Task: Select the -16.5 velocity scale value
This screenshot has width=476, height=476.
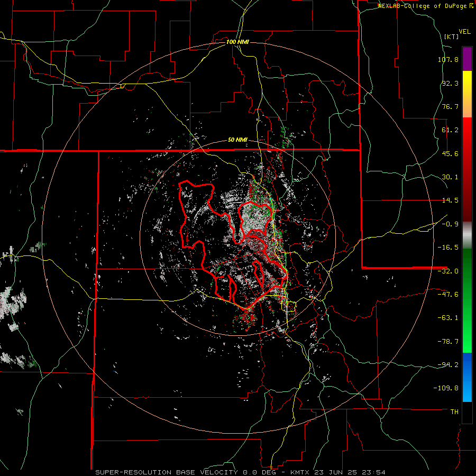Action: [448, 248]
